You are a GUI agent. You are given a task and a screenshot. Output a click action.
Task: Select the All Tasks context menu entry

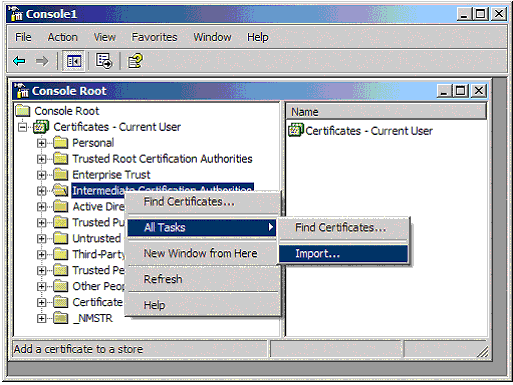[x=202, y=227]
